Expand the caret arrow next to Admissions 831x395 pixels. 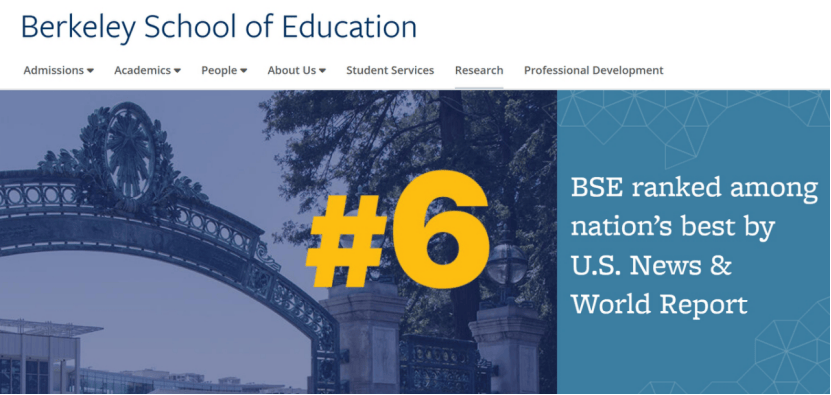point(91,71)
